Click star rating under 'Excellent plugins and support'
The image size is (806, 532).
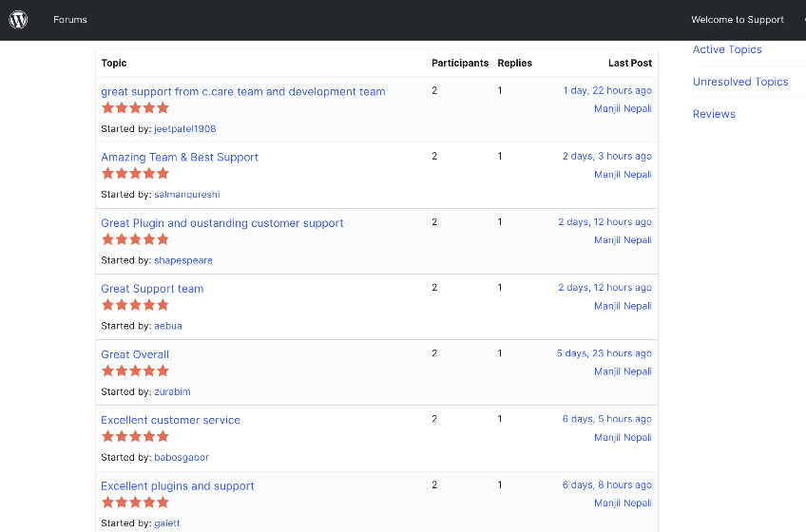[135, 503]
